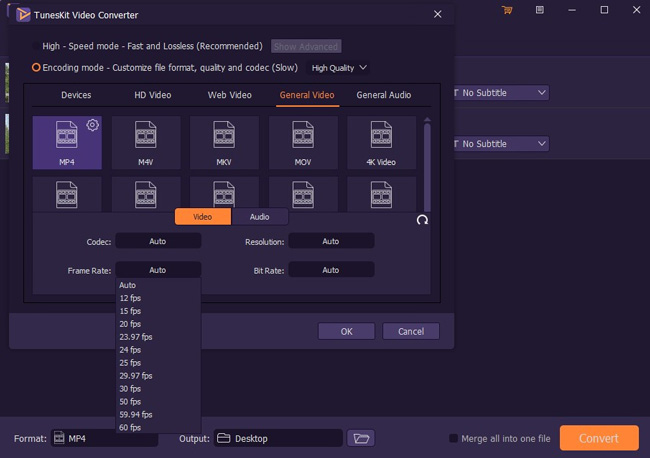Image resolution: width=650 pixels, height=458 pixels.
Task: Select the Audio settings tab
Action: (260, 217)
